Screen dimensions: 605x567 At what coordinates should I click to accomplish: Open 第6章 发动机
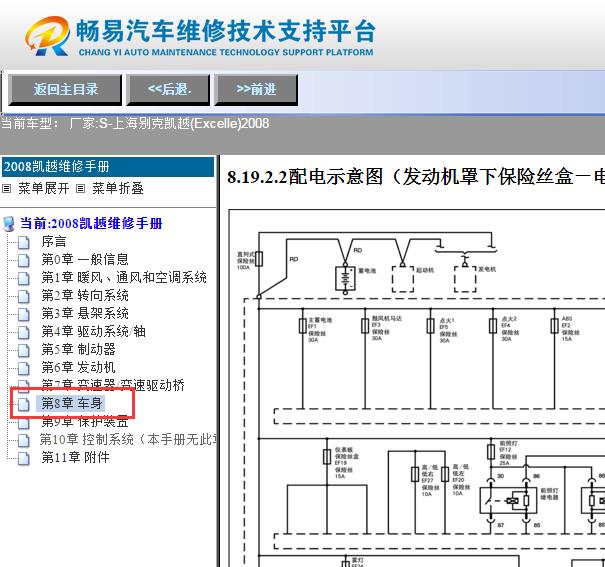(78, 367)
